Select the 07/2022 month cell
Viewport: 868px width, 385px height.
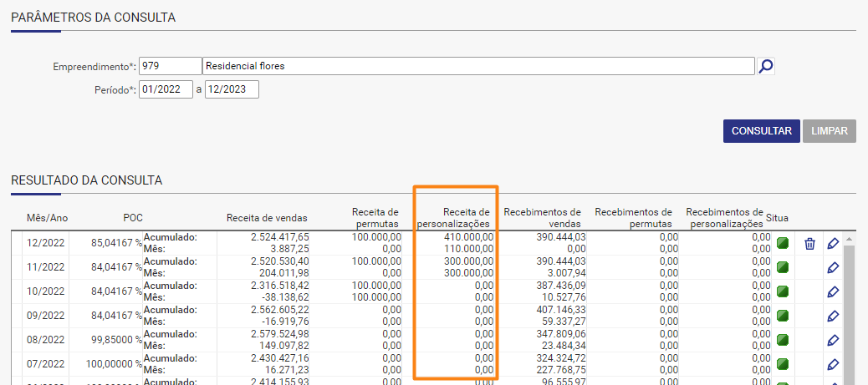click(46, 365)
